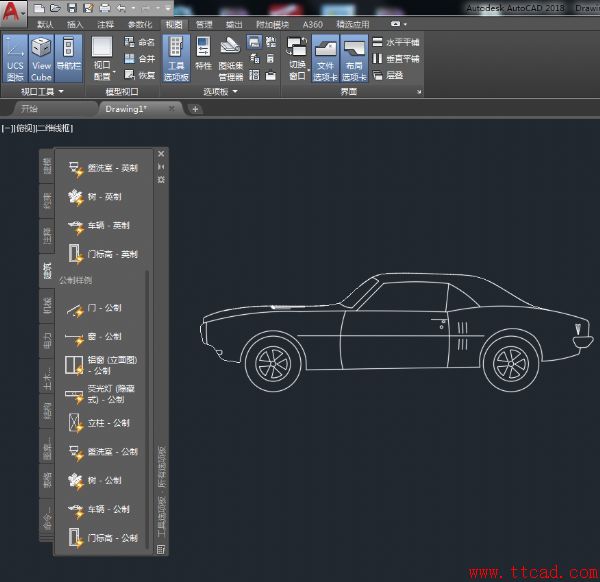This screenshot has height=582, width=600.
Task: Click the icon at bottom of palette title bar
Action: click(161, 550)
